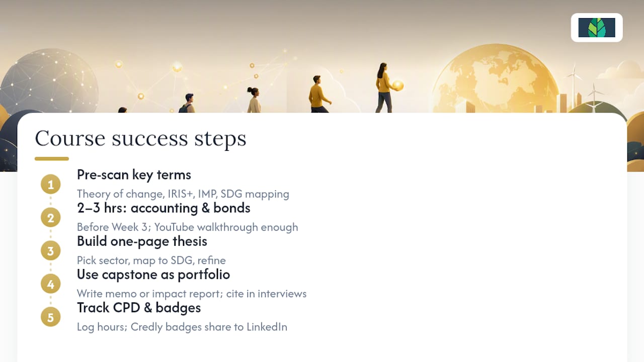Screen dimensions: 644x362
Task: Select the step 1 numbered circle
Action: (50, 185)
